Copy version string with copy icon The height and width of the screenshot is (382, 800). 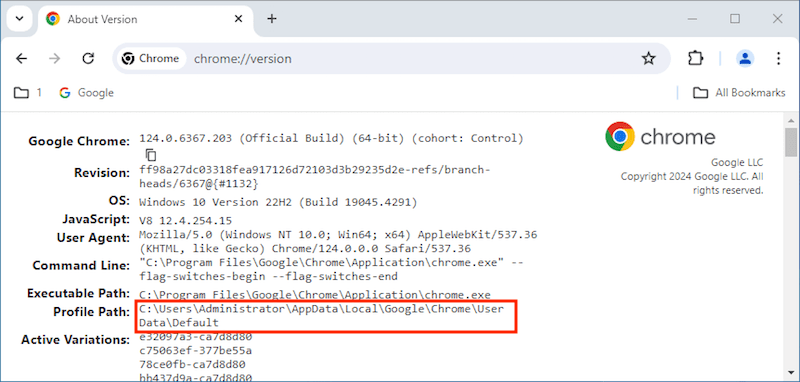click(151, 155)
